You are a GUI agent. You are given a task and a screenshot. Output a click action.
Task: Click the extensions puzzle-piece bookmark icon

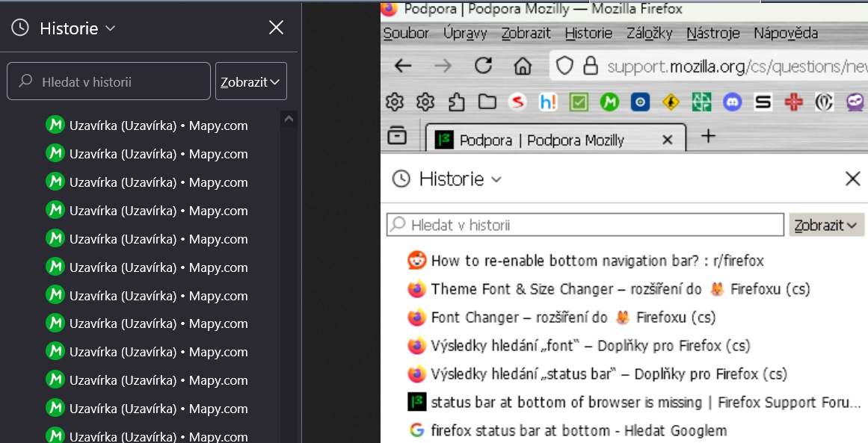tap(457, 102)
